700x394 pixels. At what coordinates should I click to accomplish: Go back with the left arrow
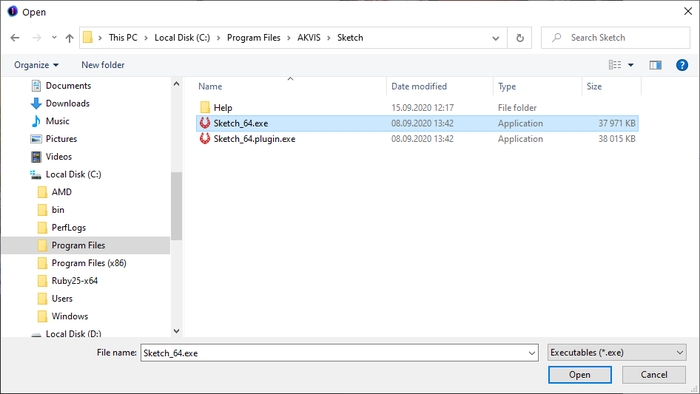(15, 38)
